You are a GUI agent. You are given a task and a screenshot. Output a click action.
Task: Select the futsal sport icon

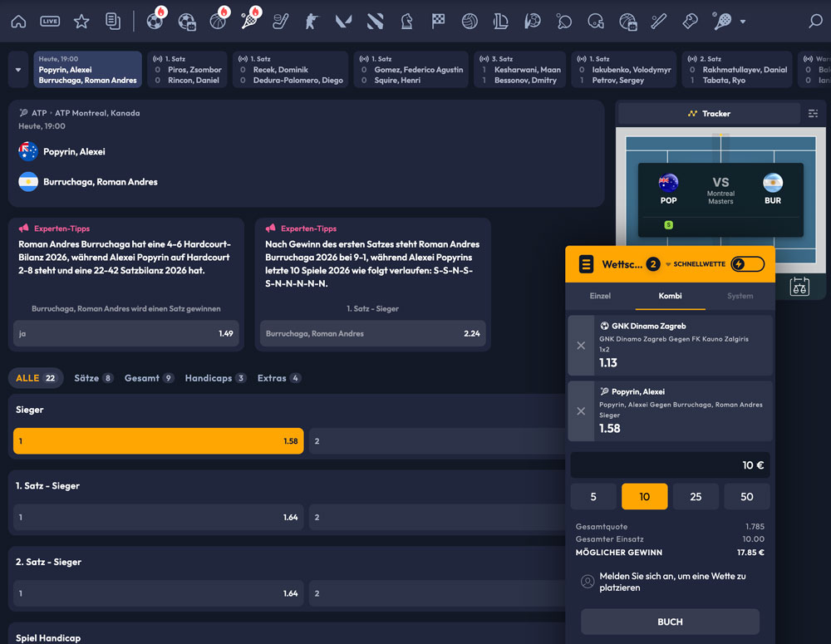pyautogui.click(x=533, y=22)
